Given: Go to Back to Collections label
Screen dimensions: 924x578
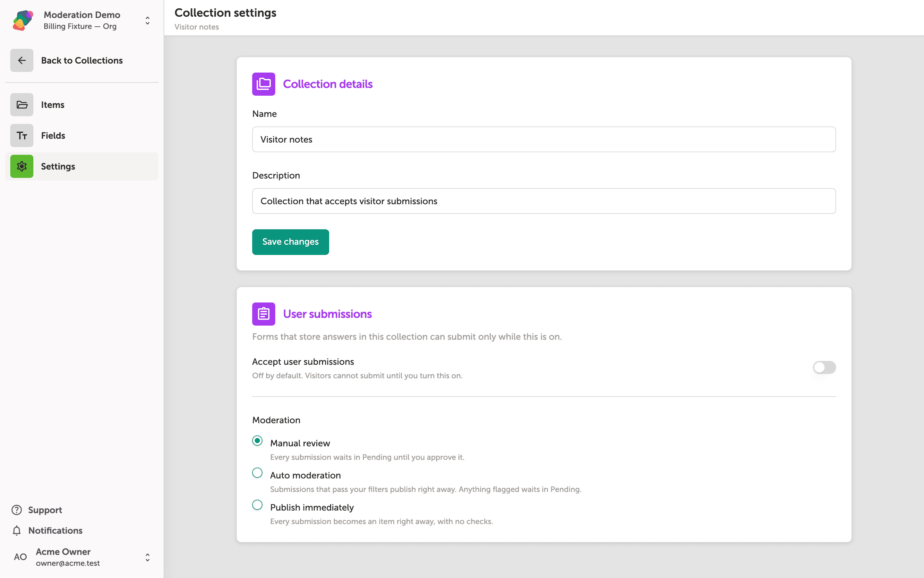Looking at the screenshot, I should click(82, 60).
